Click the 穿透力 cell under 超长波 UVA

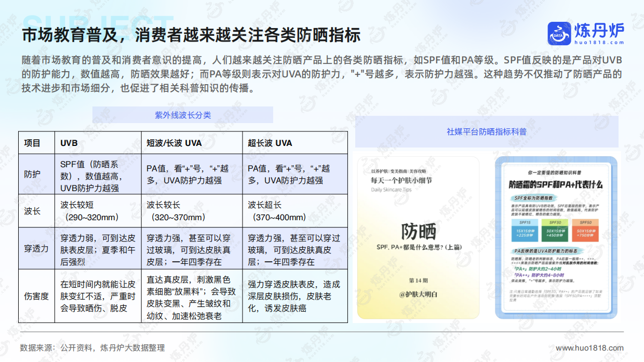(x=295, y=248)
